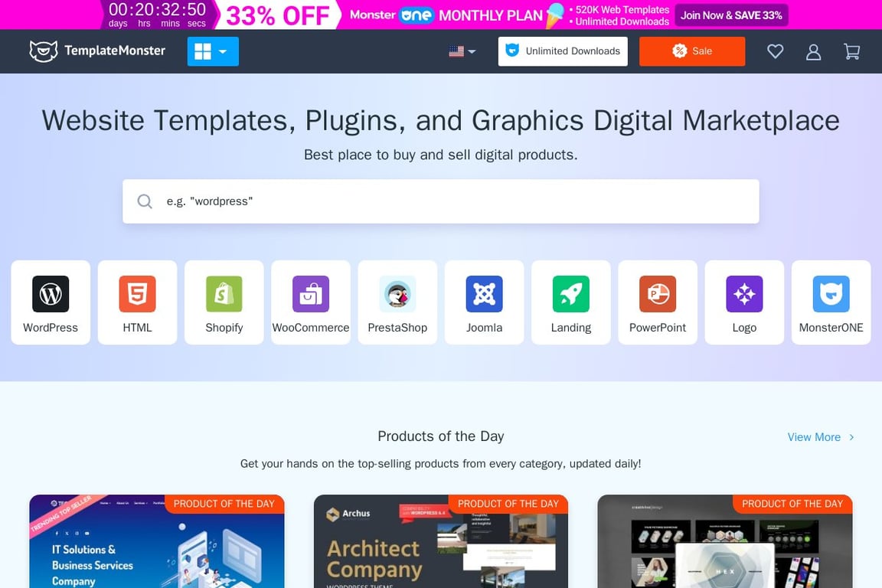Select the WooCommerce category icon
The image size is (882, 588).
click(x=310, y=293)
